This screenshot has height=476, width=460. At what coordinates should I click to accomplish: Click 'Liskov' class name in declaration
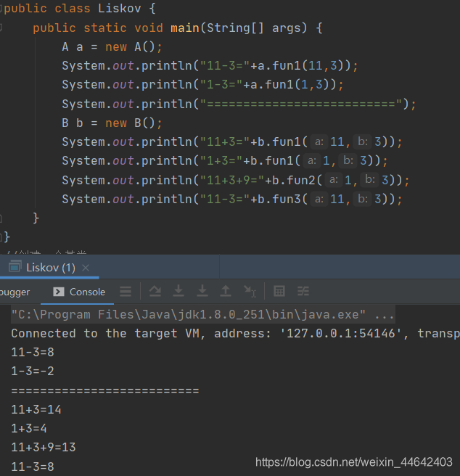point(119,9)
